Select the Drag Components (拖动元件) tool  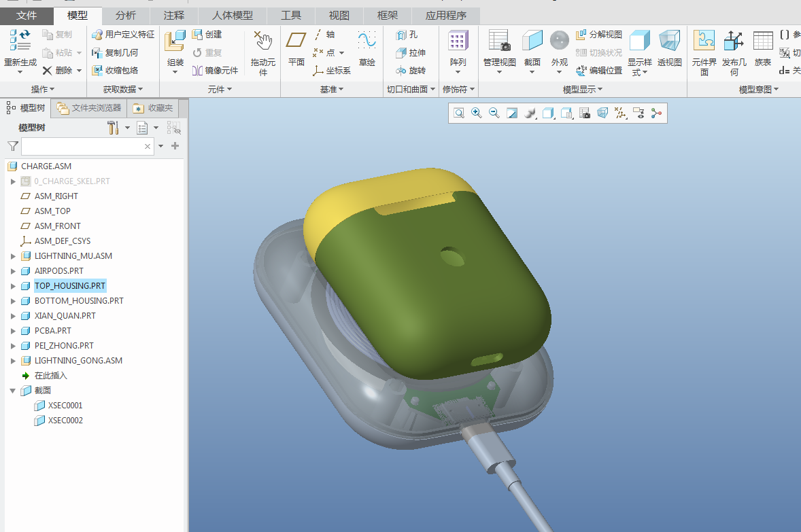coord(263,41)
